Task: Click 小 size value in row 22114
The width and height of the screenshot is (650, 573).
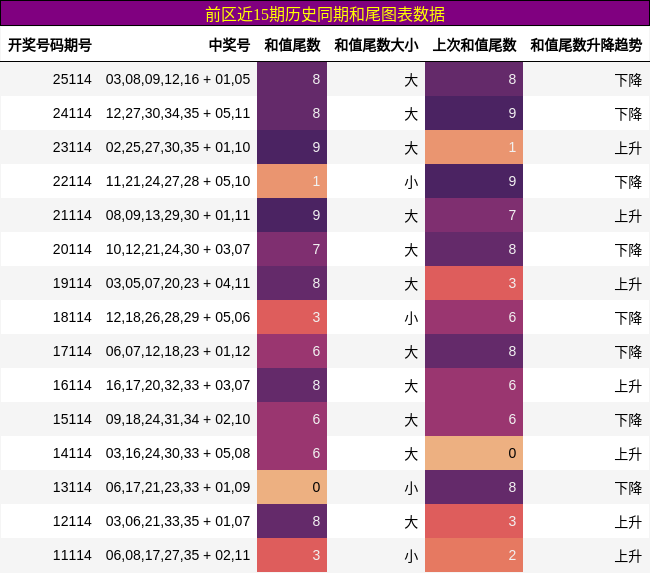Action: [x=411, y=182]
